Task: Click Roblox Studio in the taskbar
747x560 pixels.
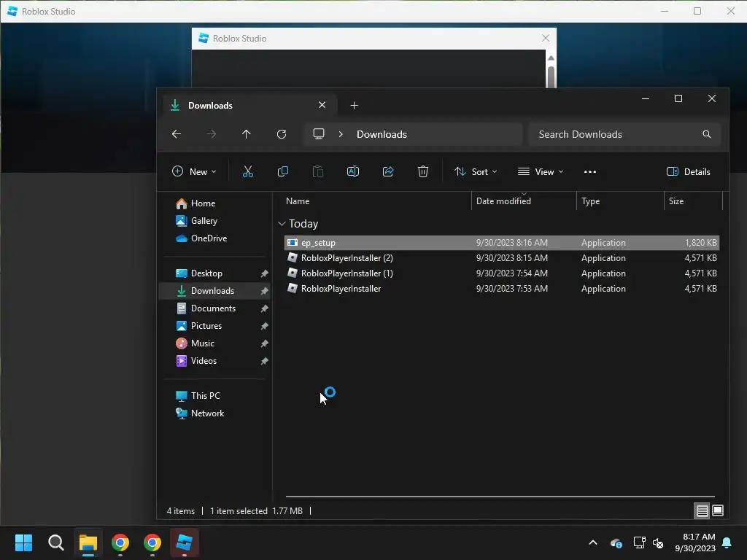Action: pos(185,542)
